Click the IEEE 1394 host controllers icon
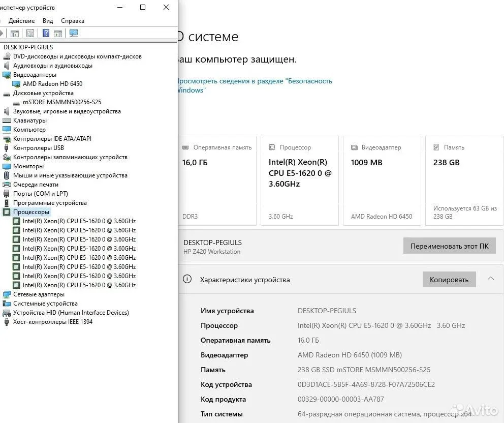This screenshot has height=423, width=504. (7, 322)
